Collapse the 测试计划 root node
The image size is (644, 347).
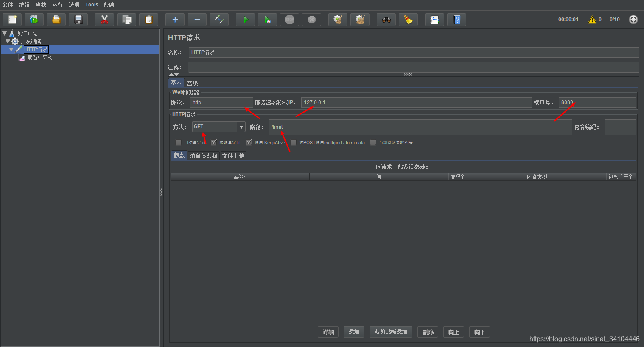point(4,33)
